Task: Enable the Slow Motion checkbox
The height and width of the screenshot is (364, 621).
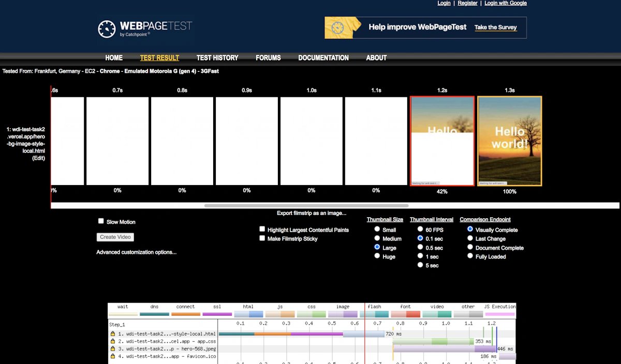Action: pos(101,221)
